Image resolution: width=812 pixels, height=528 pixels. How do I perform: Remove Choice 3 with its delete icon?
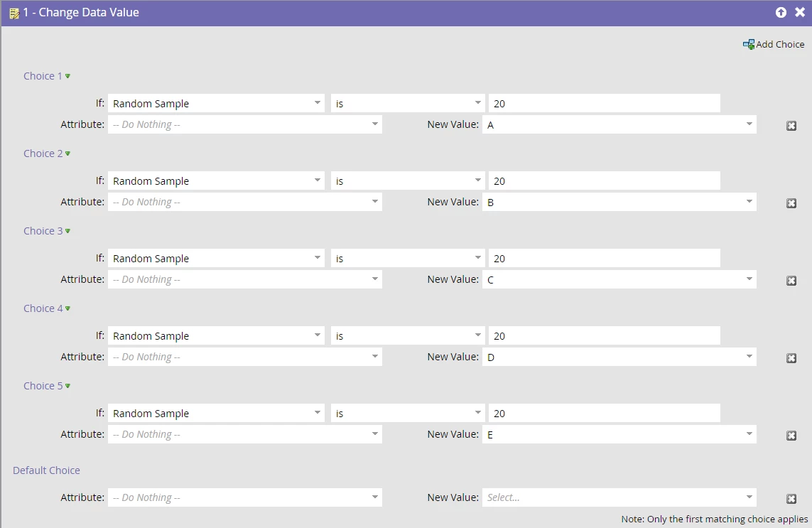pyautogui.click(x=791, y=281)
